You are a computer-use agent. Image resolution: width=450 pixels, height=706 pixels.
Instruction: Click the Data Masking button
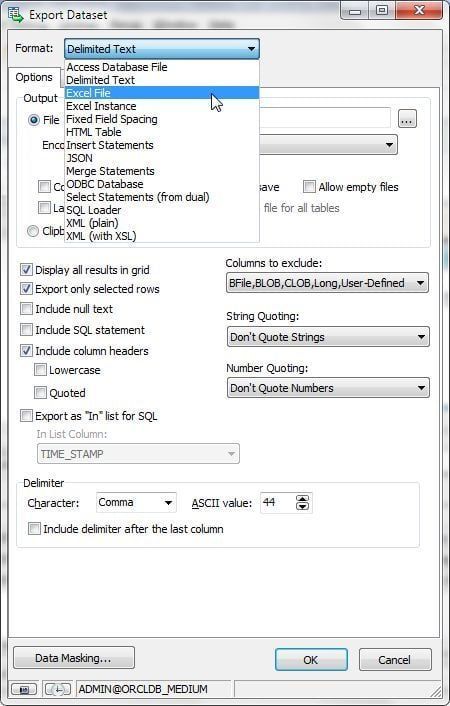pos(74,658)
